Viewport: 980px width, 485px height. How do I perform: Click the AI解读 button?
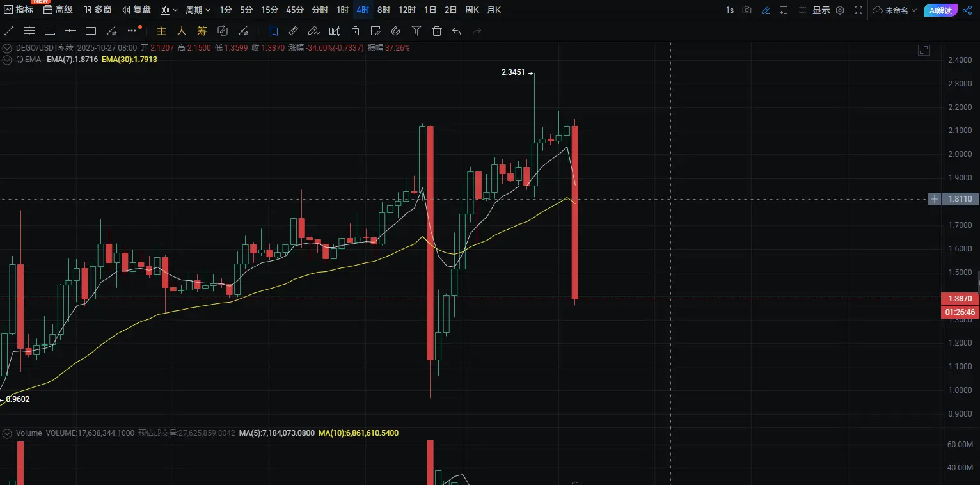[940, 10]
